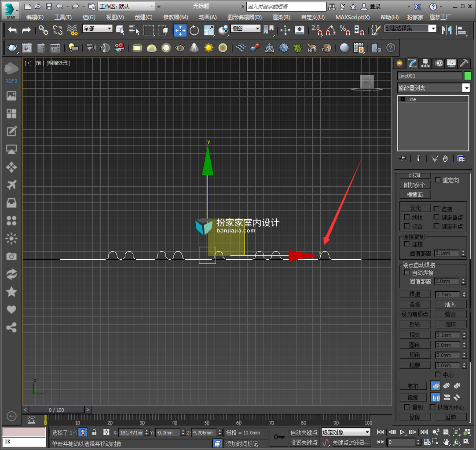Screen dimensions: 476x450
Task: Open the 渲染(R) menu
Action: click(281, 17)
